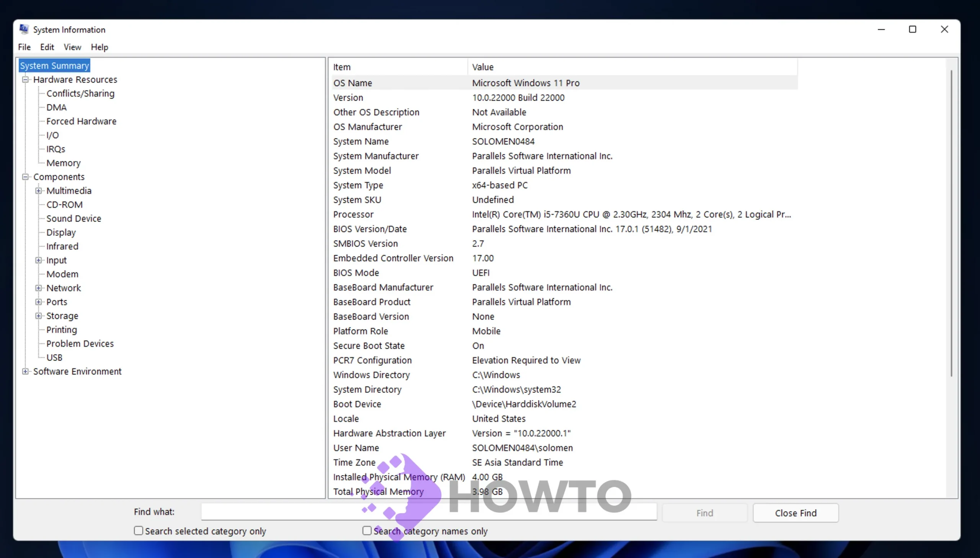Select the Sound Device component
Viewport: 980px width, 558px height.
(x=74, y=218)
